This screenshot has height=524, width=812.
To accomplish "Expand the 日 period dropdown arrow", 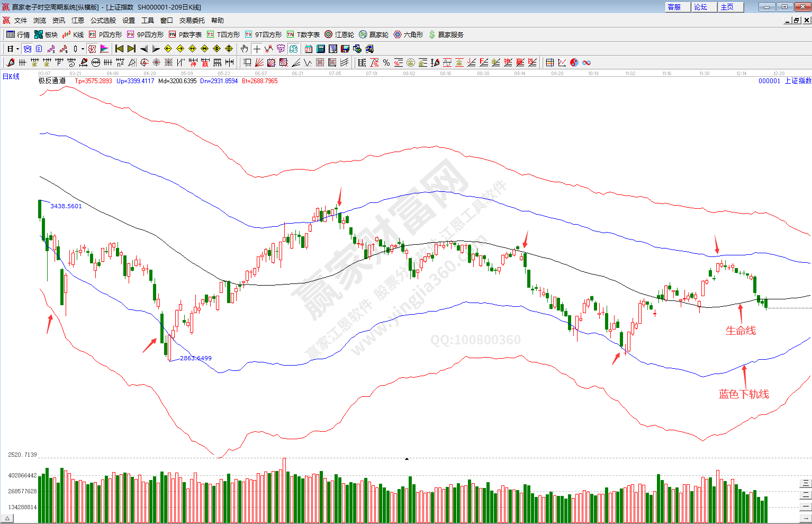I will pyautogui.click(x=17, y=49).
